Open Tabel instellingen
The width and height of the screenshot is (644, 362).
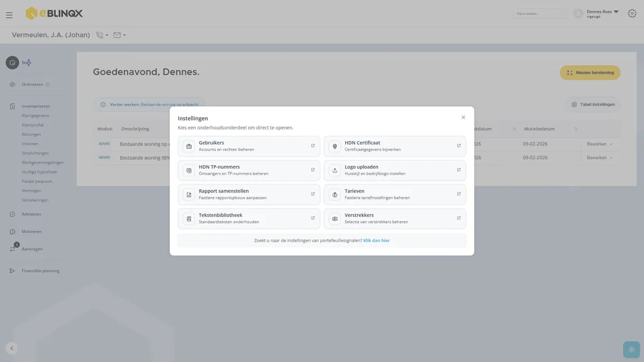tap(592, 105)
